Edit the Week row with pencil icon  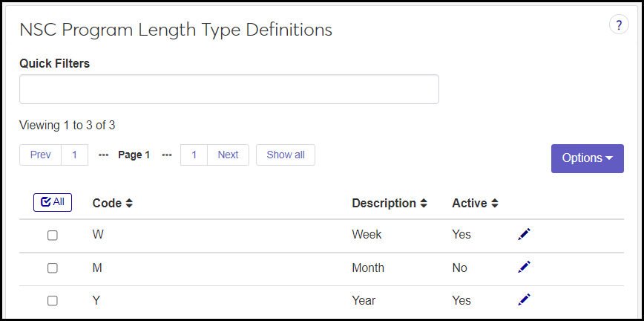[x=525, y=234]
